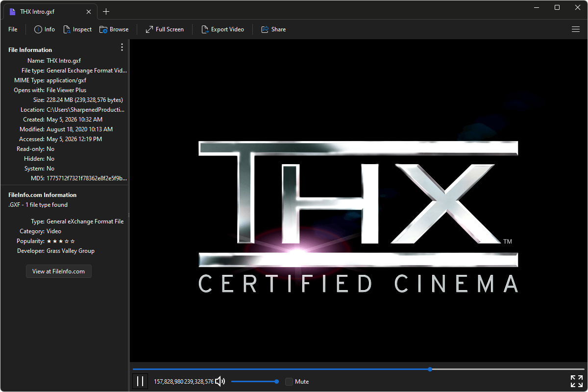The image size is (588, 392).
Task: Click the Created date May 5, 2026 10:32 AM
Action: point(74,120)
